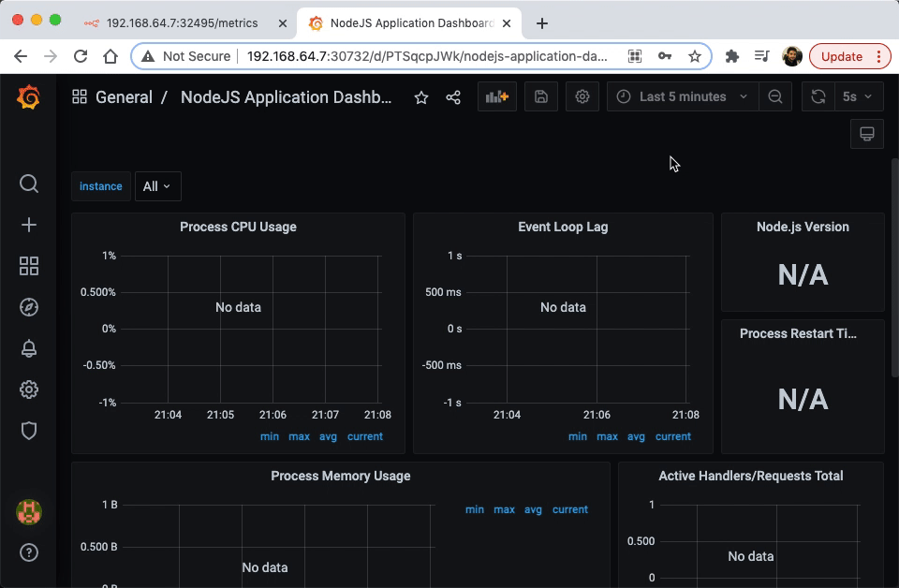Open the Explore compass icon
Screen dimensions: 899x588
[x=29, y=307]
